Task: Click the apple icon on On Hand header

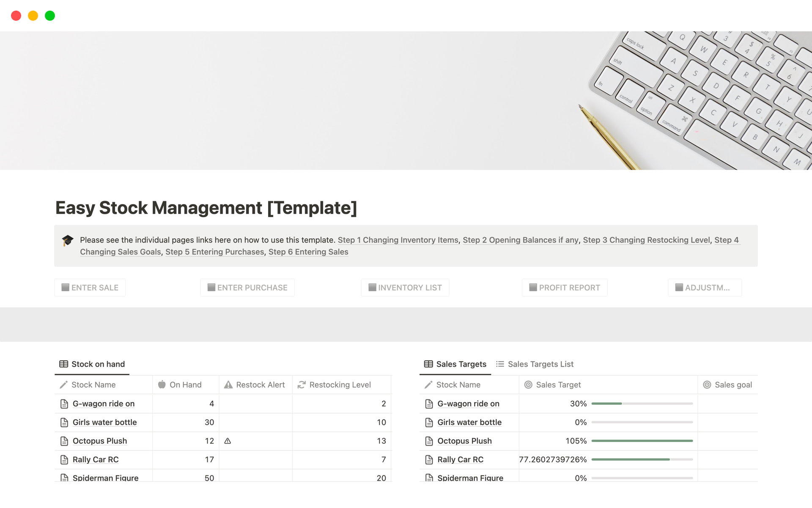Action: 162,384
